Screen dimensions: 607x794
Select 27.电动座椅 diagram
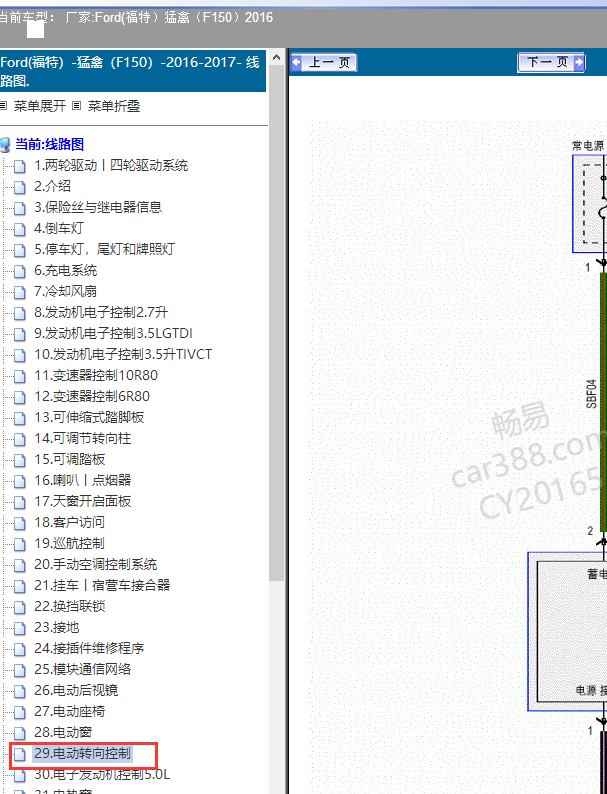point(69,711)
